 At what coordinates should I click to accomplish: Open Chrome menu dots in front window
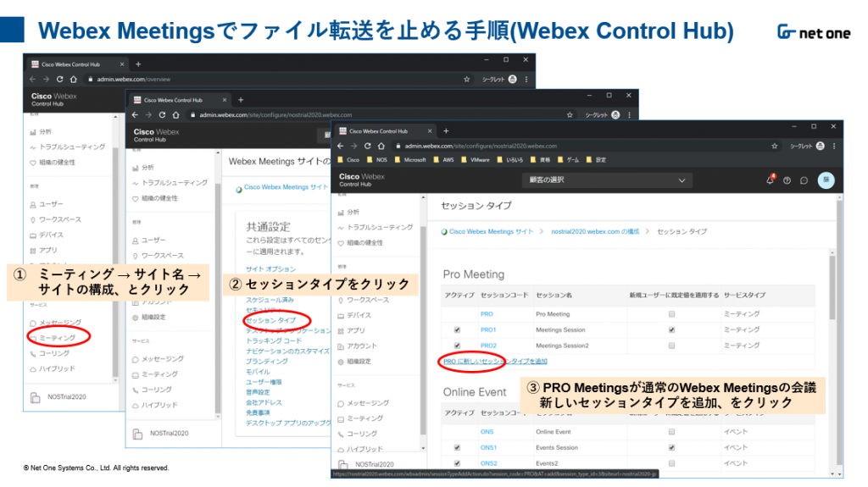pyautogui.click(x=834, y=146)
